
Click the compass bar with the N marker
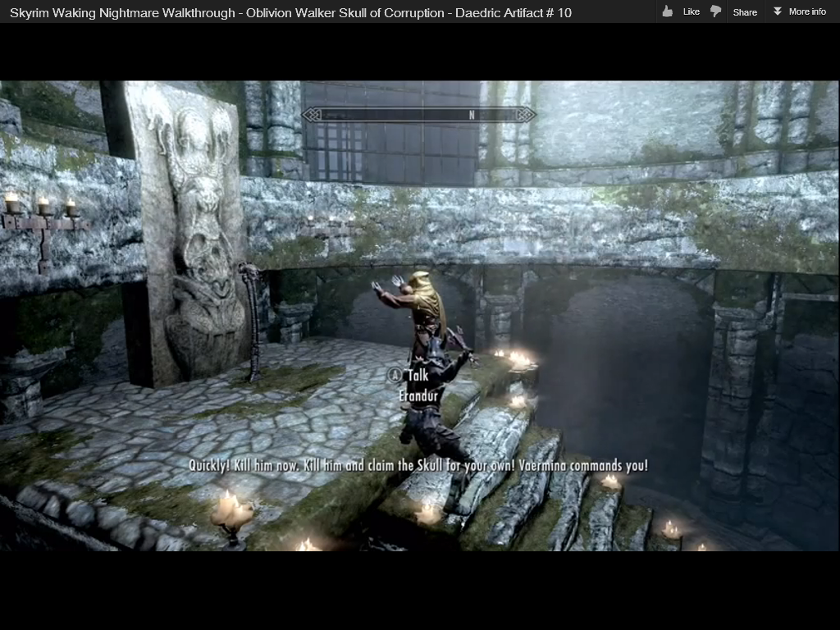coord(418,115)
